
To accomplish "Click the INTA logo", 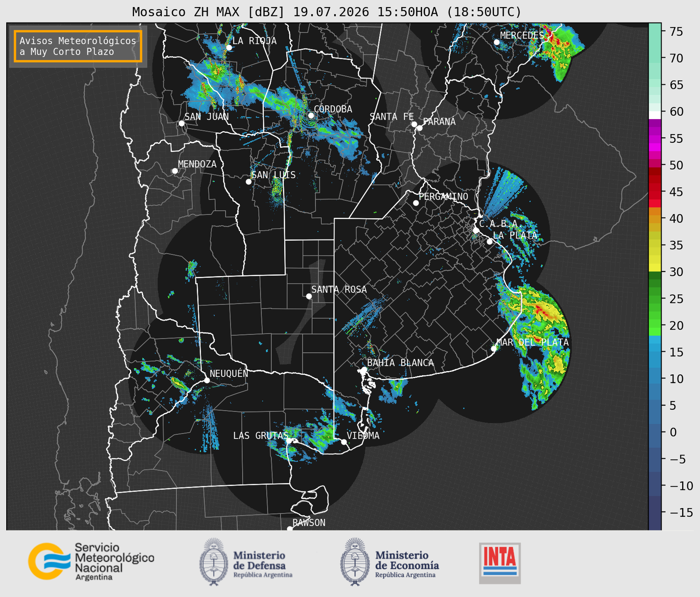I will coord(500,563).
